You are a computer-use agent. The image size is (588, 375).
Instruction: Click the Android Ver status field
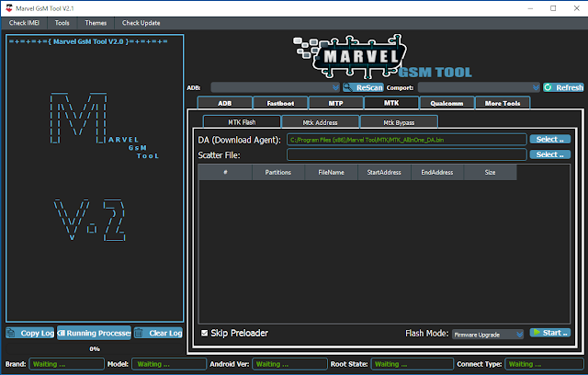pos(290,364)
